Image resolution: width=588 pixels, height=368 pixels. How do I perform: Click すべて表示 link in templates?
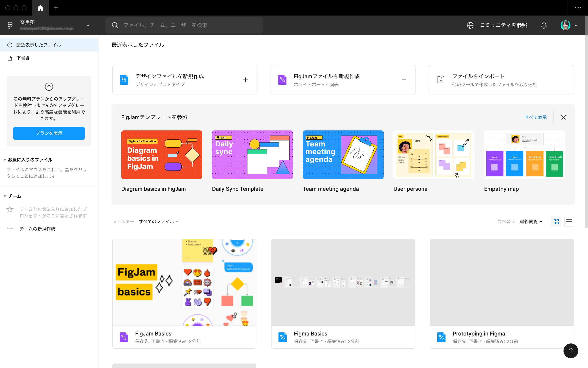click(536, 117)
